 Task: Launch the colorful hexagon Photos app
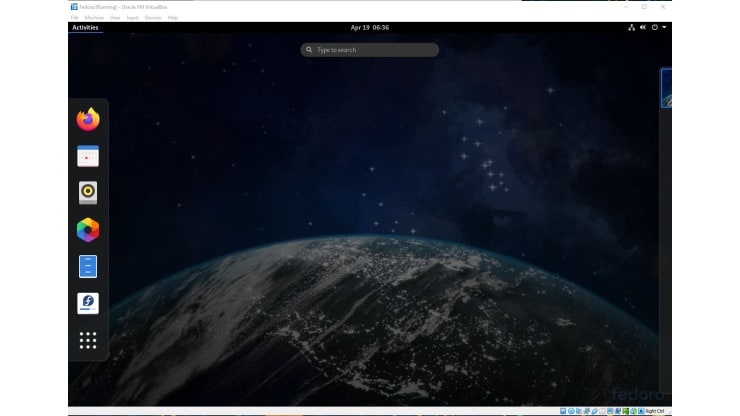pyautogui.click(x=88, y=230)
